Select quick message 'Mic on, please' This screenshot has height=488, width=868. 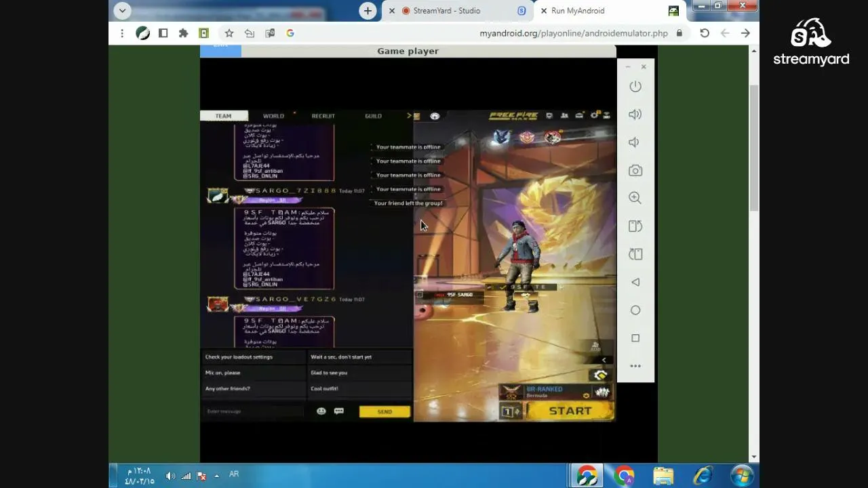tap(254, 373)
